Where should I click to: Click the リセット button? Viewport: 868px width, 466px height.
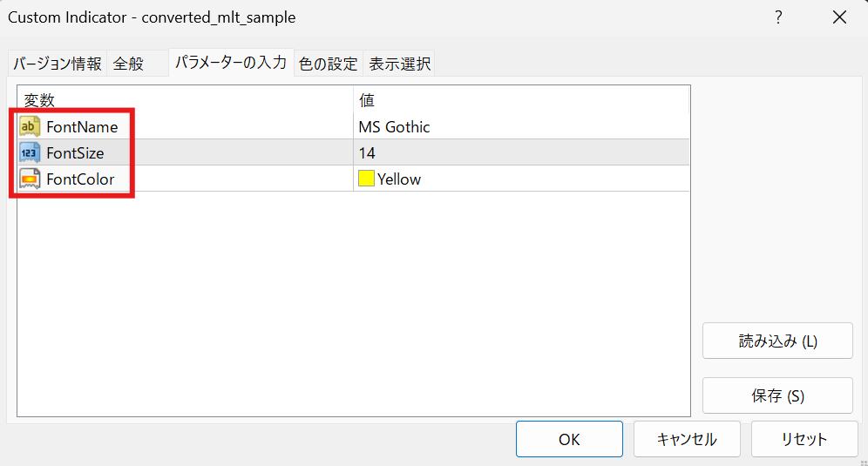tap(805, 440)
